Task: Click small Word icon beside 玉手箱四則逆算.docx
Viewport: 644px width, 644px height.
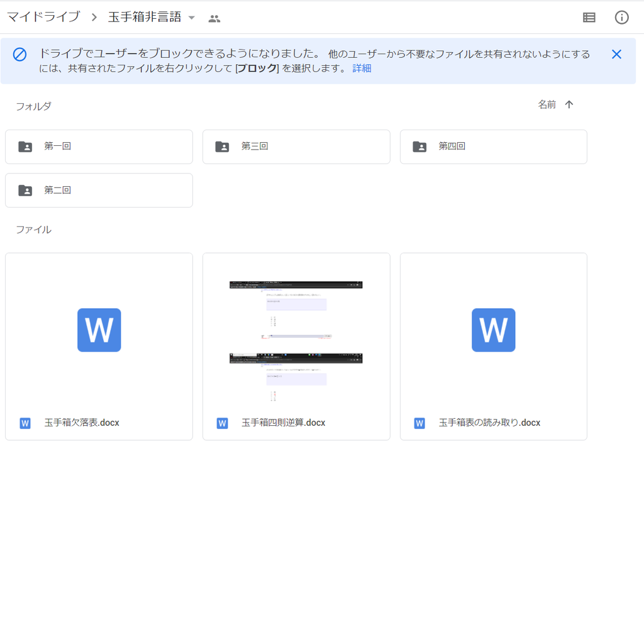Action: pos(222,423)
